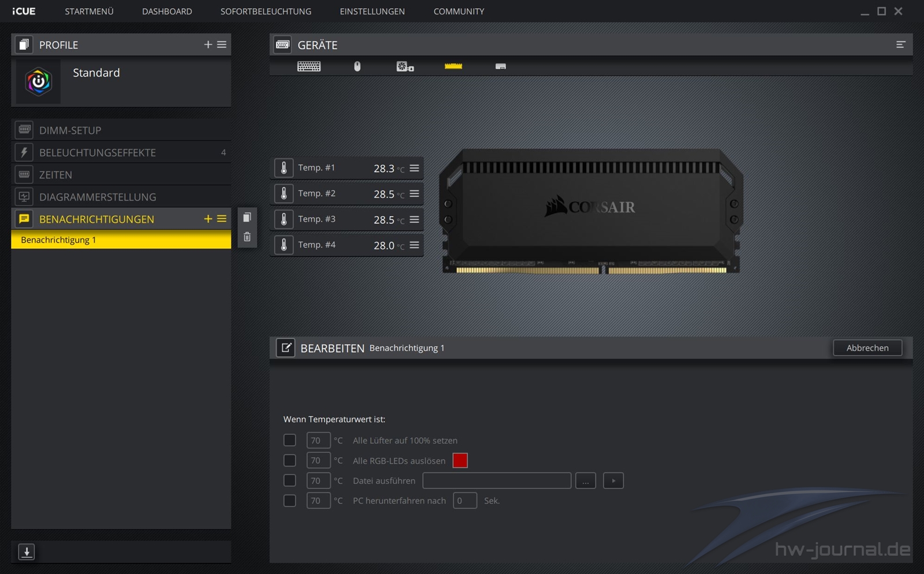Click the Geräte panel keyboard header icon
The height and width of the screenshot is (574, 924).
pos(282,44)
